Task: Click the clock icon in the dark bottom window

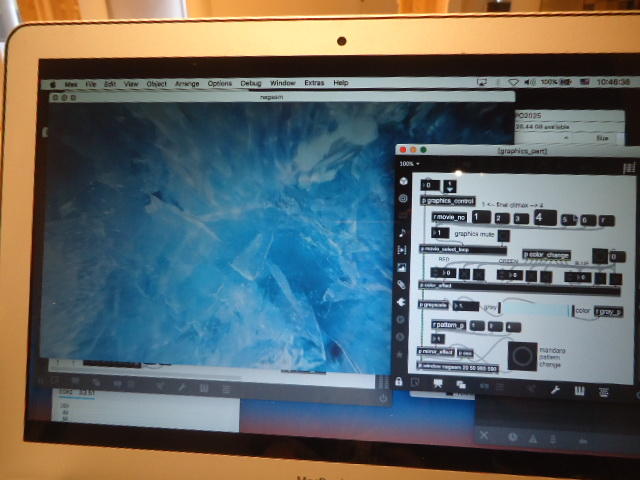Action: 513,438
